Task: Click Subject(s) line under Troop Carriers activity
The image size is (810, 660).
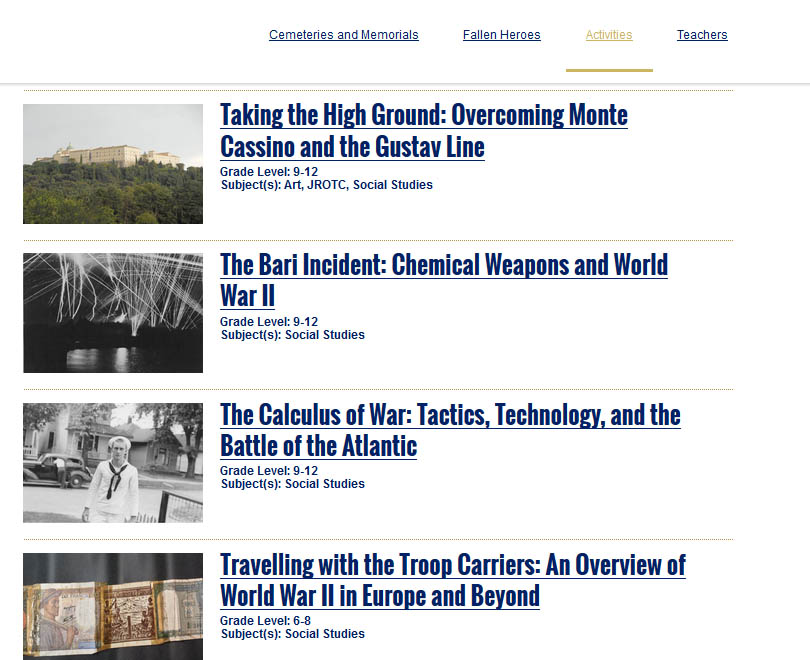Action: (x=292, y=634)
